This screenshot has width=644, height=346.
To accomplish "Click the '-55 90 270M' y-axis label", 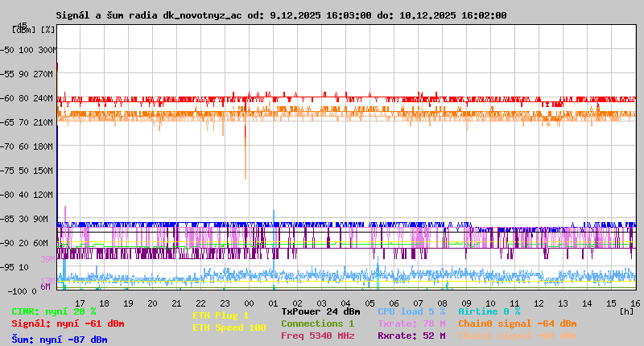I will [27, 74].
